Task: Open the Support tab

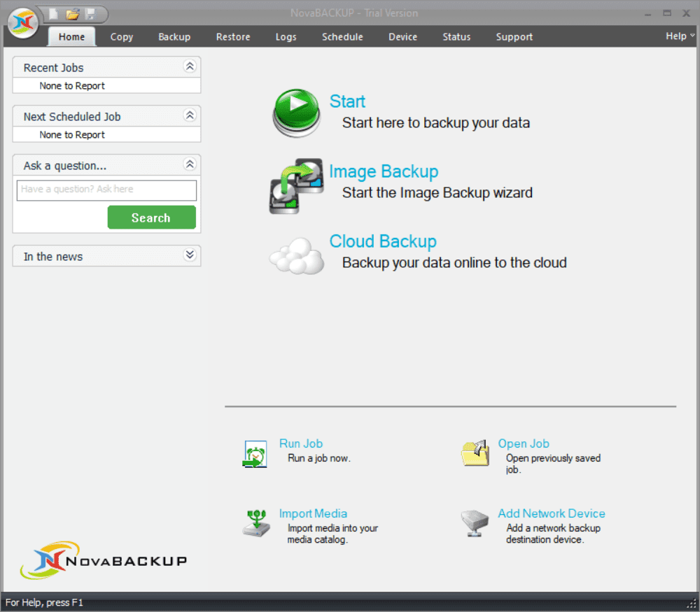Action: coord(514,36)
